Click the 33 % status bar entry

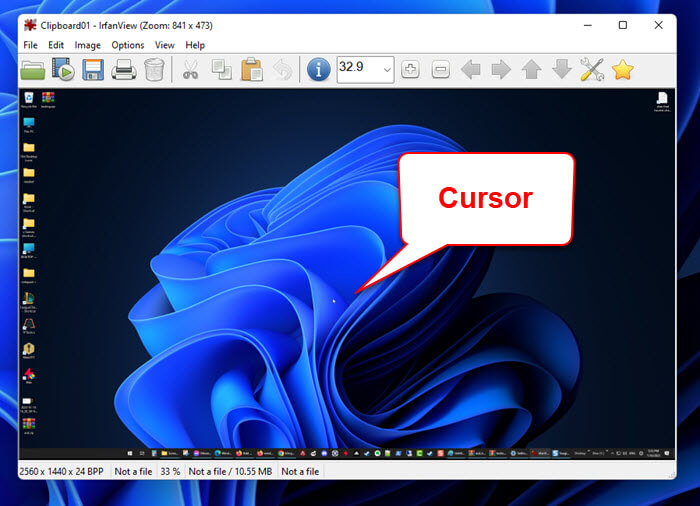click(170, 471)
